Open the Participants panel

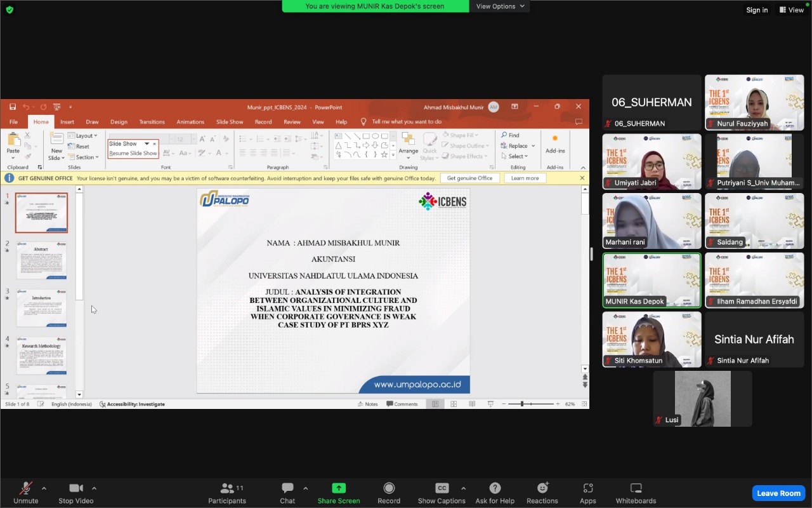[x=226, y=489]
